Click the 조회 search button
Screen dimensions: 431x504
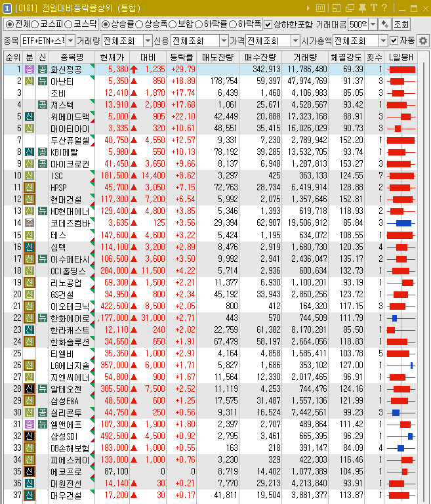click(x=401, y=24)
